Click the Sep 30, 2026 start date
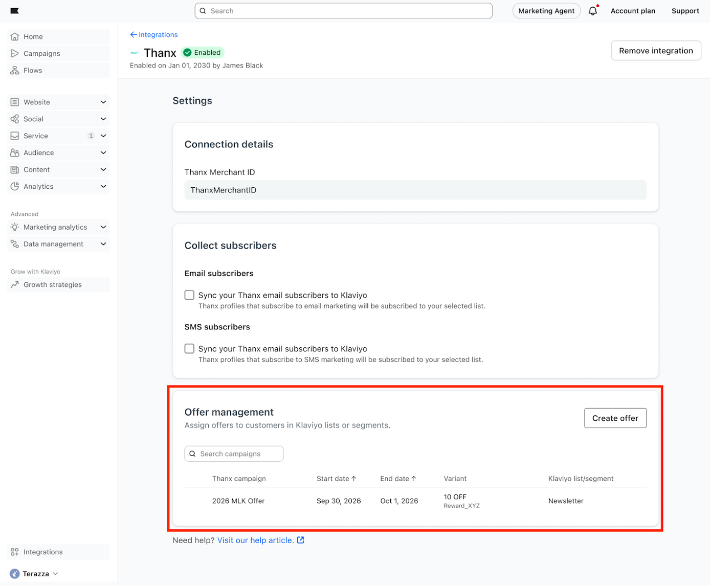This screenshot has height=588, width=710. [x=339, y=501]
